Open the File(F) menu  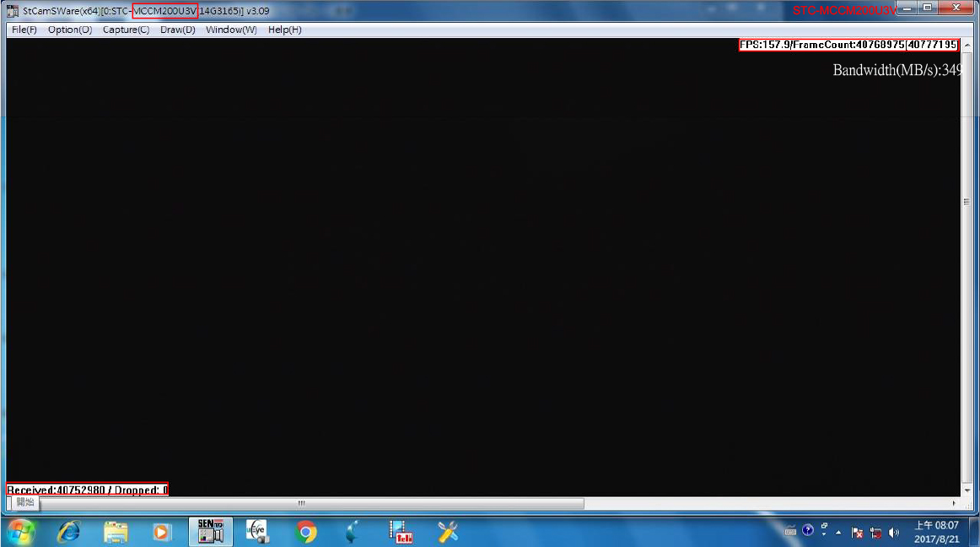24,30
